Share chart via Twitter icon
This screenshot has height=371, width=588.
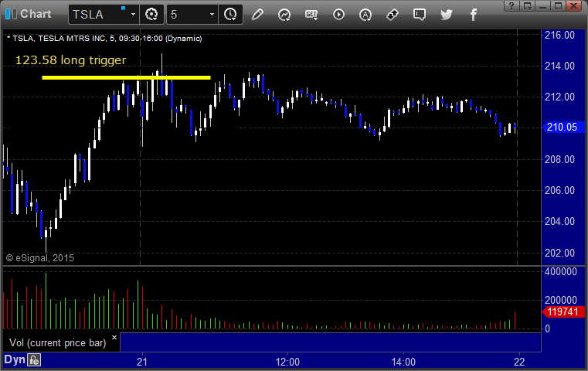pos(447,15)
